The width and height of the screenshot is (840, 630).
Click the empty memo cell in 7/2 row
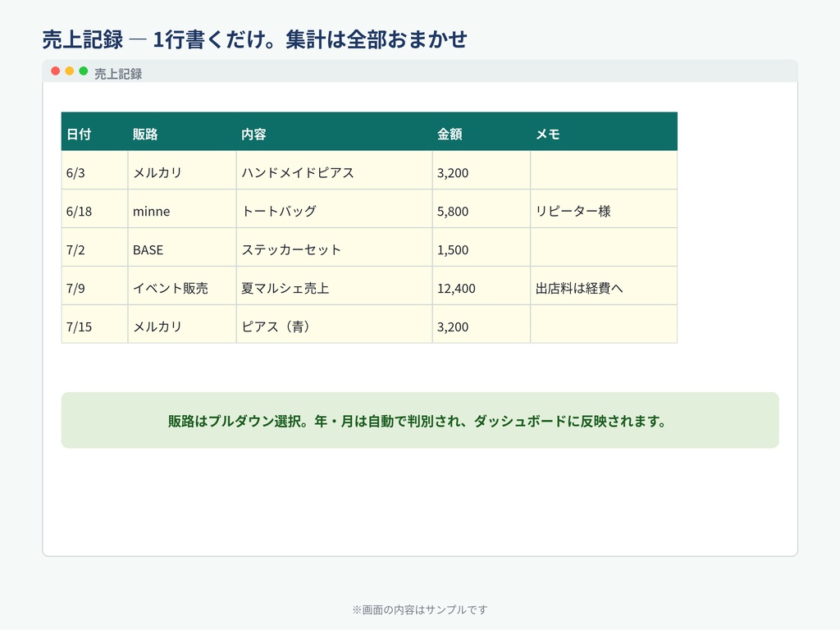pyautogui.click(x=604, y=248)
